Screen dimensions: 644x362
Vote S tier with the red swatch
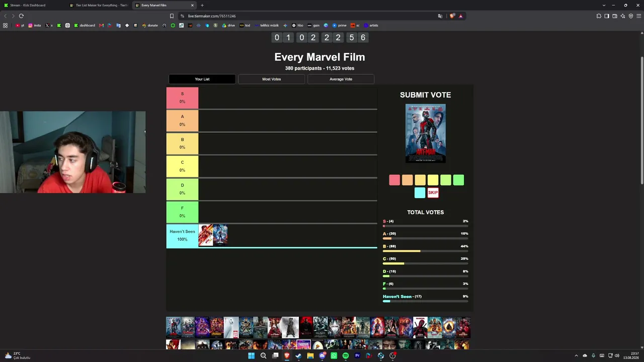(394, 180)
